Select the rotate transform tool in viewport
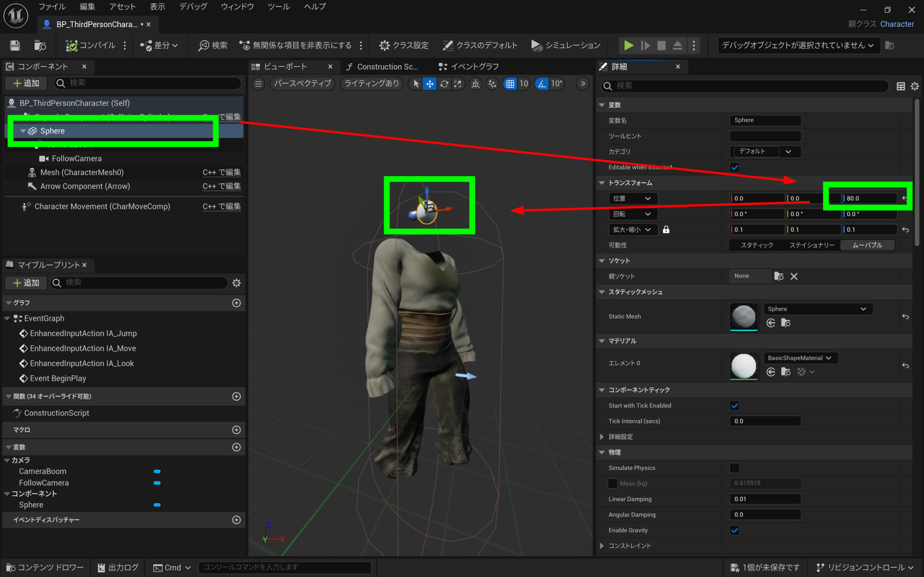Viewport: 924px width, 577px height. click(x=444, y=84)
